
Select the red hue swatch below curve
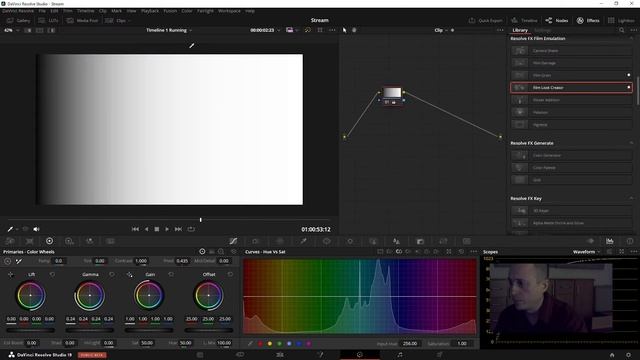(x=260, y=344)
